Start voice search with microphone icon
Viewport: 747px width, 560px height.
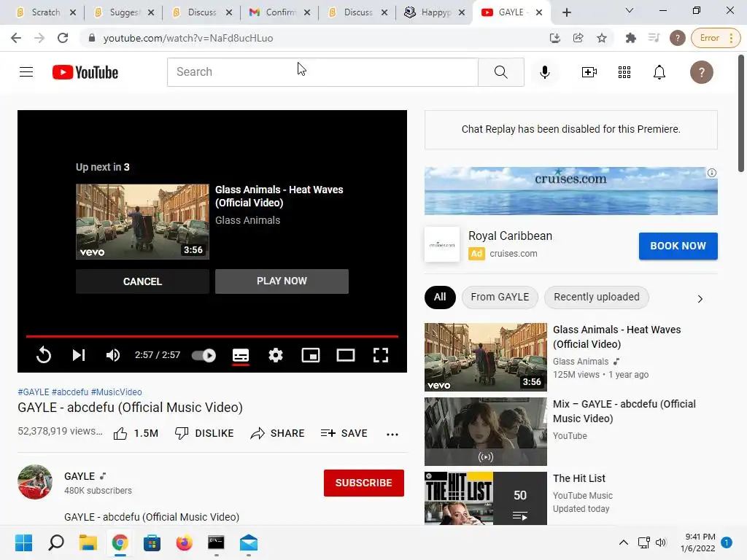pyautogui.click(x=544, y=72)
